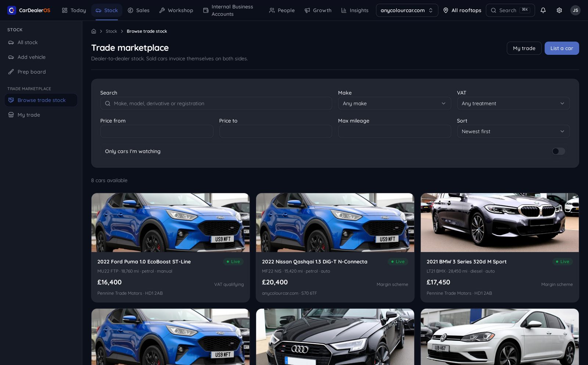The image size is (588, 365).
Task: Open My trade in sidebar
Action: [41, 115]
